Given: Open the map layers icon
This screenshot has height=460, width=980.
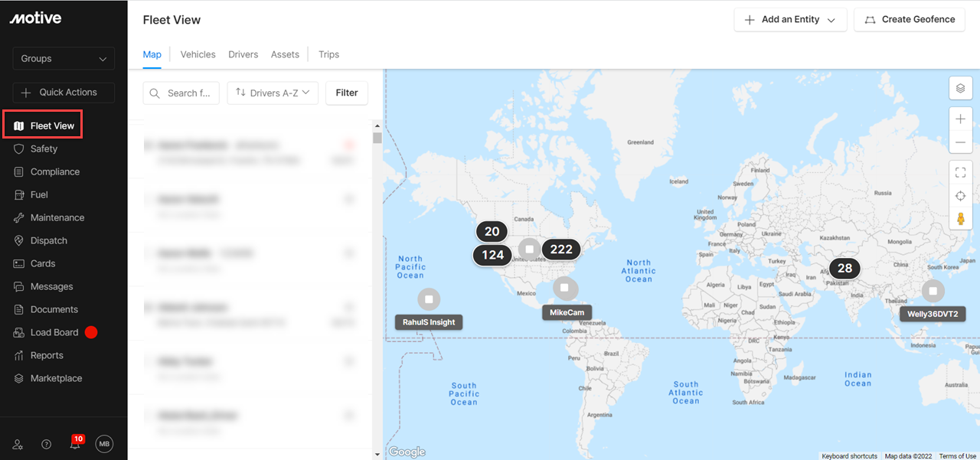Looking at the screenshot, I should (961, 88).
